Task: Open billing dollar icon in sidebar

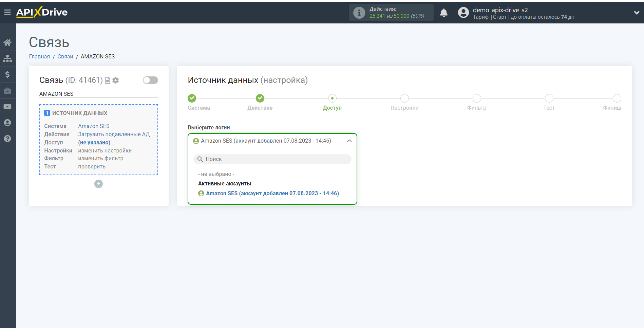Action: click(x=7, y=74)
